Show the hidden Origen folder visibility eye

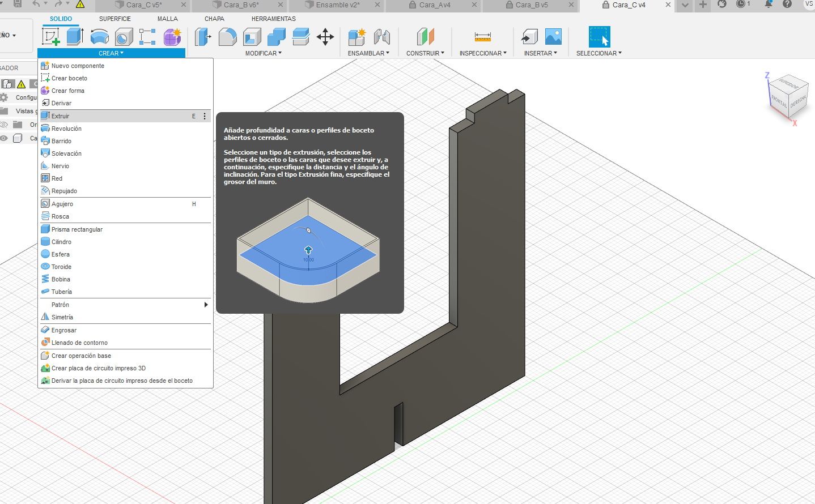tap(3, 124)
